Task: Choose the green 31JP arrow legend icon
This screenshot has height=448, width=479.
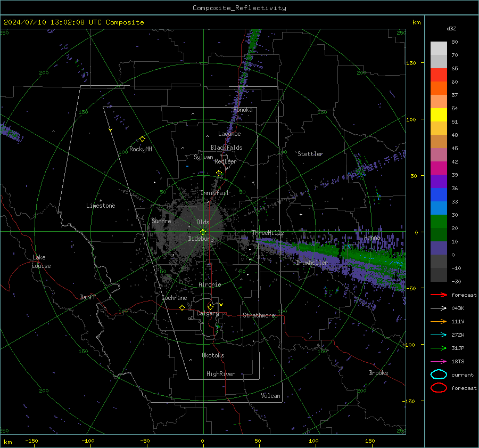Action: (x=439, y=348)
